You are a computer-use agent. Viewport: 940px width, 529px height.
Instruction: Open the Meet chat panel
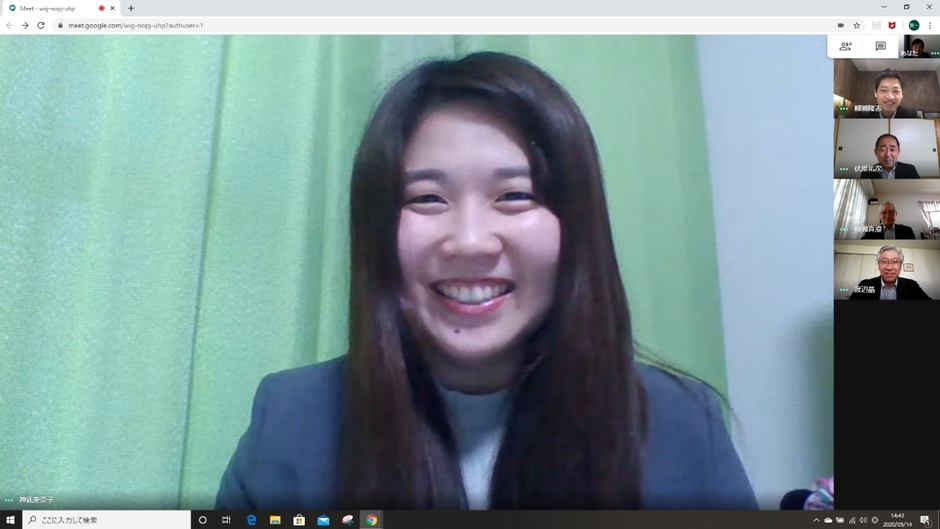(x=880, y=46)
